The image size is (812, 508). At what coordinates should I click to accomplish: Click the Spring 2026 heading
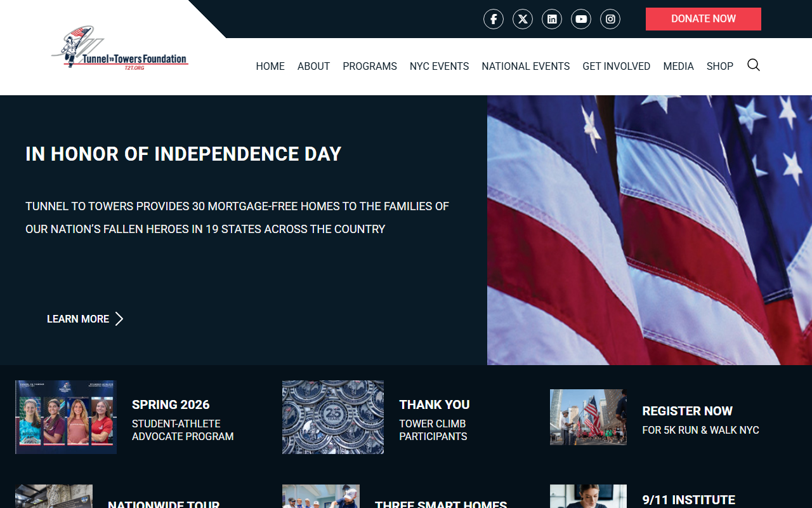coord(171,404)
